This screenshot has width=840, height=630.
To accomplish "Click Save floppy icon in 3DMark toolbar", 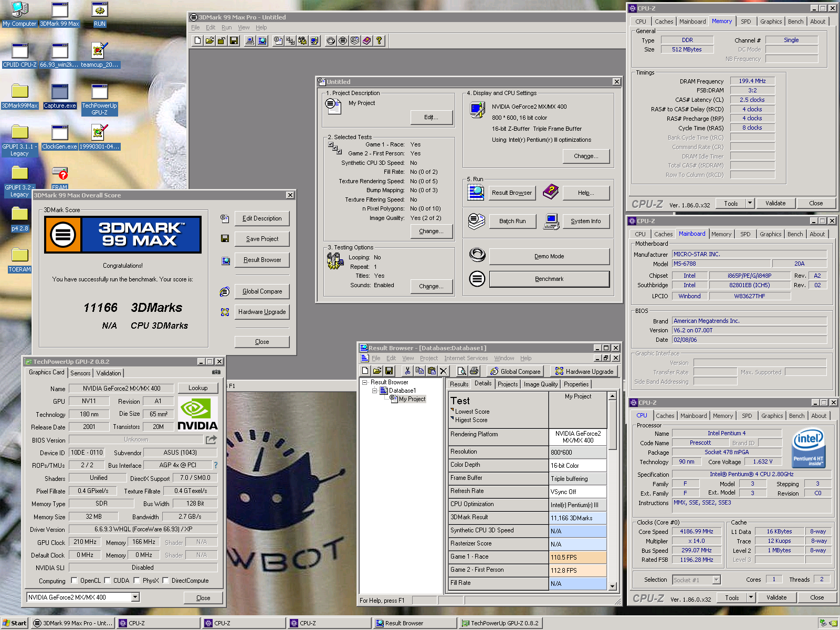I will click(234, 40).
